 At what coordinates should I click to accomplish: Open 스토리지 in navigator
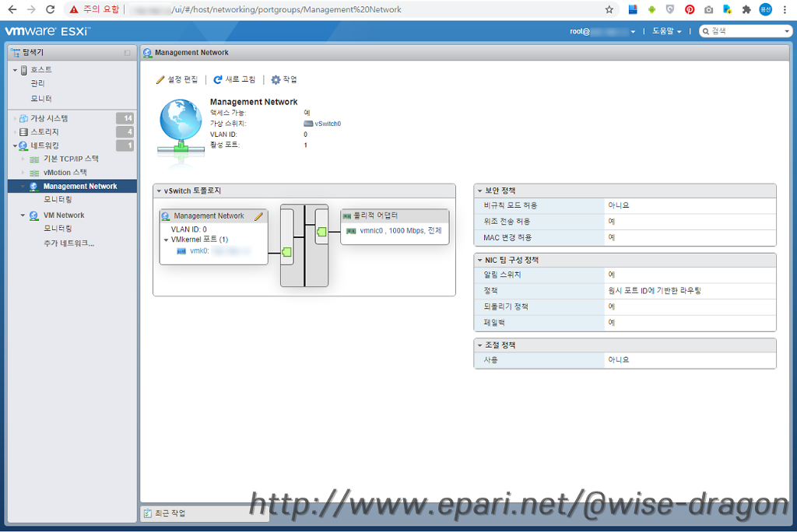pyautogui.click(x=44, y=132)
